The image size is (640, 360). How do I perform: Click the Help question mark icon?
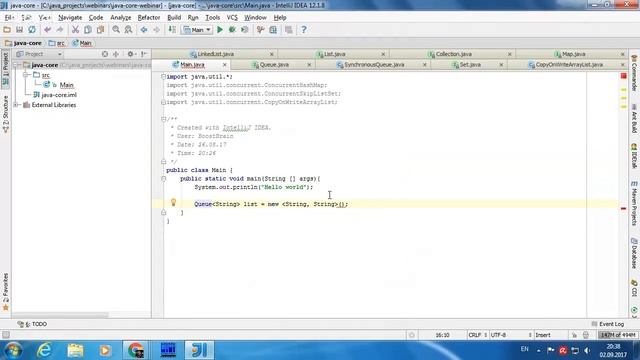[304, 30]
